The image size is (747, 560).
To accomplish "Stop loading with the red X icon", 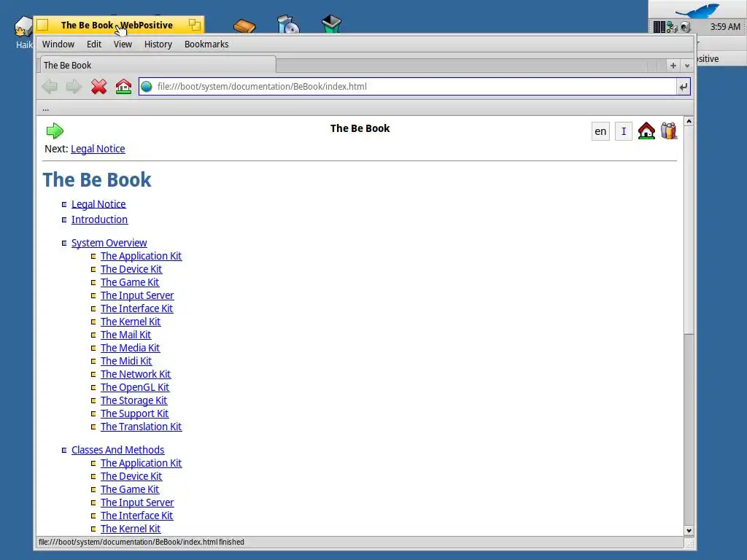I will [98, 87].
